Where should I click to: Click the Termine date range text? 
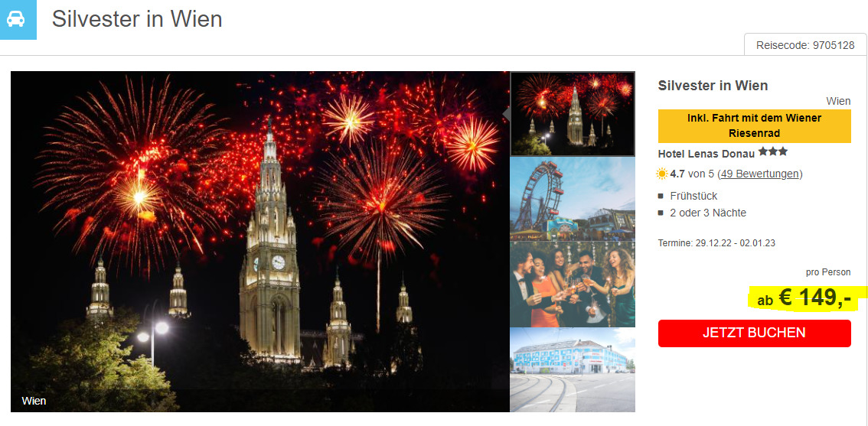717,243
